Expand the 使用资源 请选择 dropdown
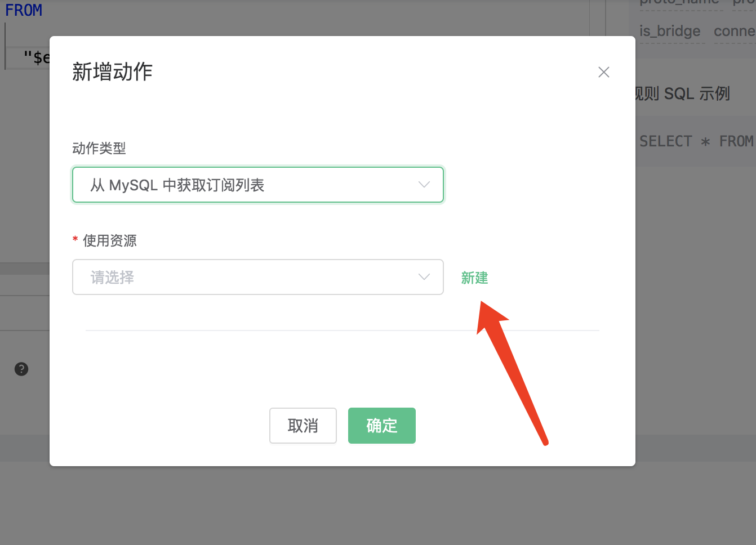 tap(257, 277)
